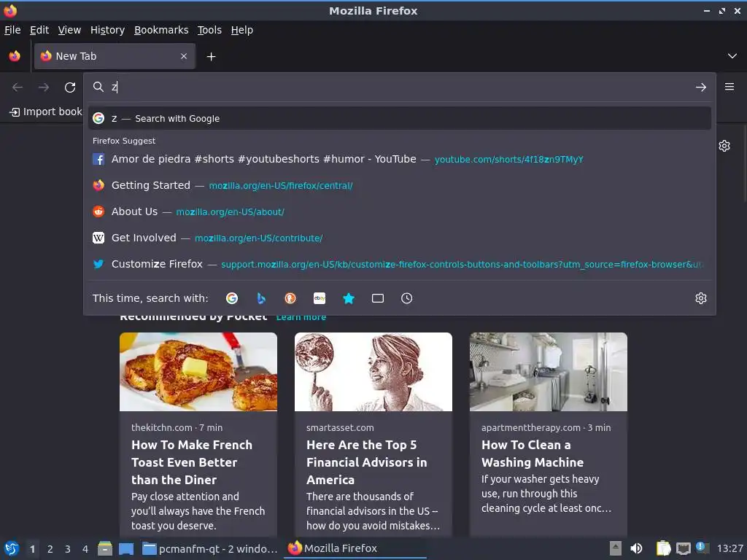This screenshot has height=560, width=747.
Task: Search this time with eBay icon
Action: coord(320,298)
